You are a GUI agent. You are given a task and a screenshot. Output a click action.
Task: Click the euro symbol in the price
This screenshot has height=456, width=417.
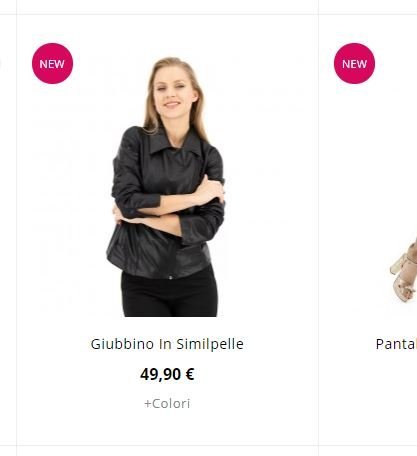(x=190, y=374)
